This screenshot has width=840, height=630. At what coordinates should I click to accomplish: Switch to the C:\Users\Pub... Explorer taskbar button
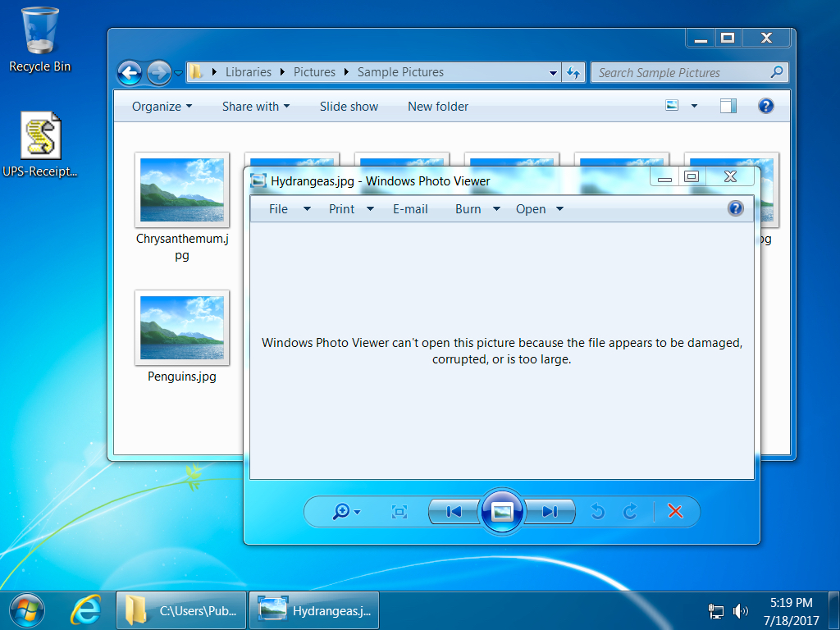(181, 610)
